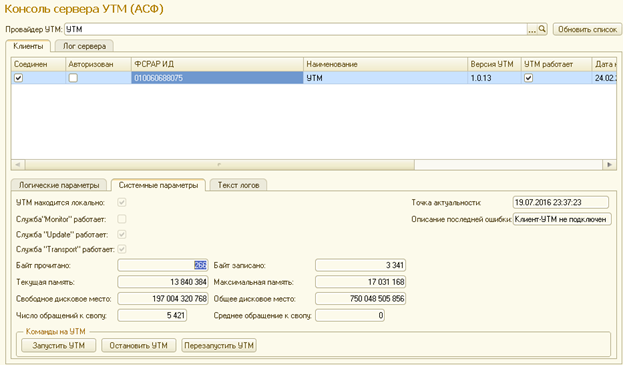Toggle the Авторизован checkbox in the УТМ row

73,78
